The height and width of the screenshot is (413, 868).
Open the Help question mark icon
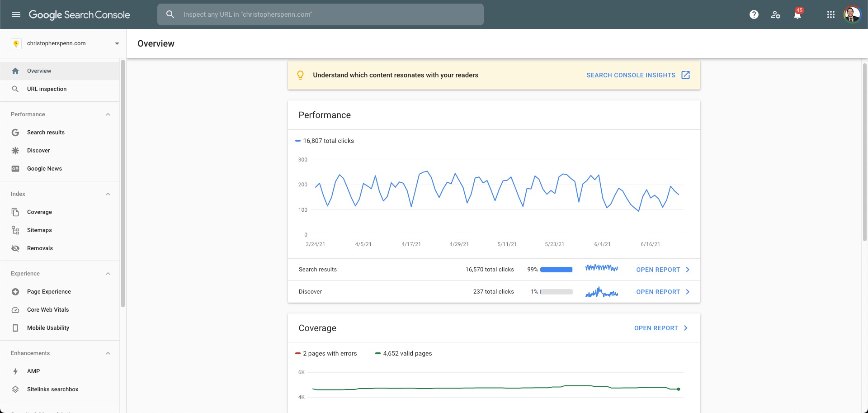pos(754,14)
